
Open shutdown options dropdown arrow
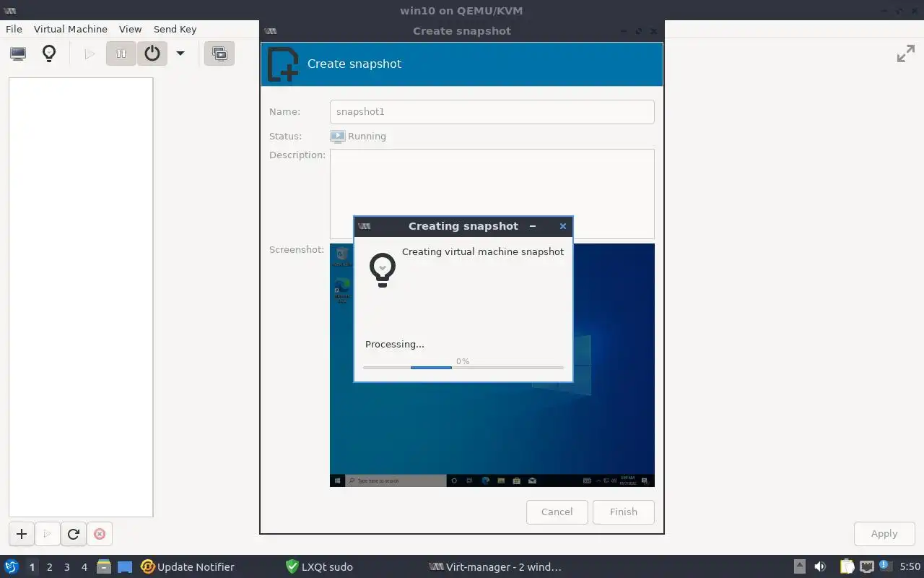coord(180,53)
